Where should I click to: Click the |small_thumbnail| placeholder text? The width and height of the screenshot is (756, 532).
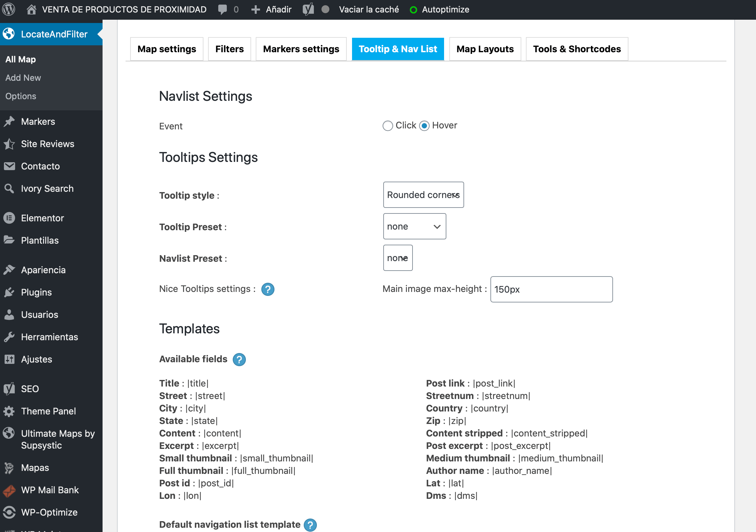coord(276,458)
